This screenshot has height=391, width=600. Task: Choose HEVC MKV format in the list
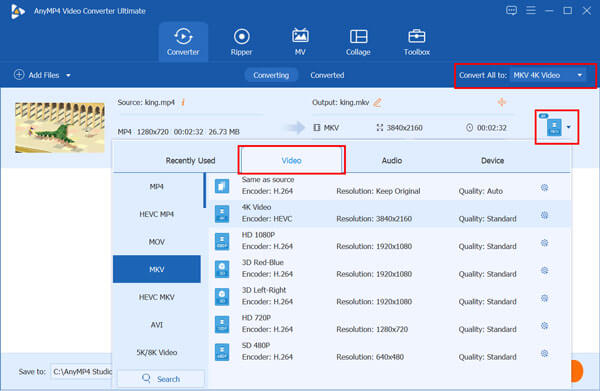point(157,297)
